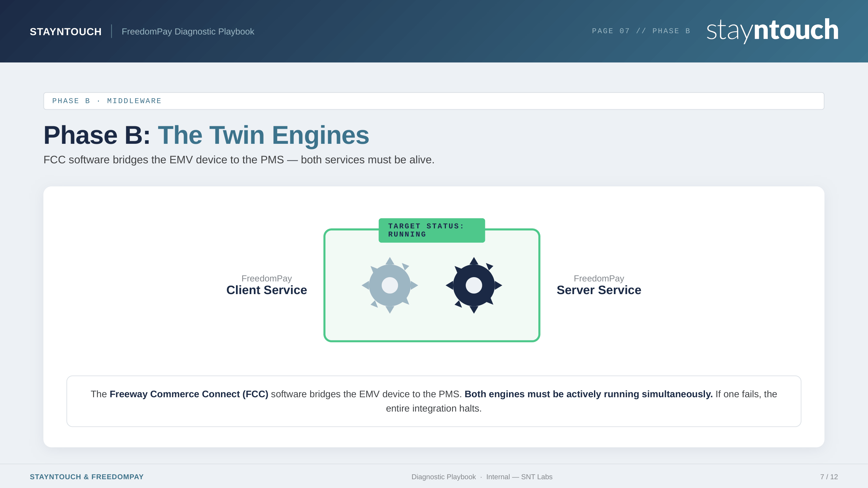Click the Client Service label
Viewport: 868px width, 488px height.
click(266, 290)
